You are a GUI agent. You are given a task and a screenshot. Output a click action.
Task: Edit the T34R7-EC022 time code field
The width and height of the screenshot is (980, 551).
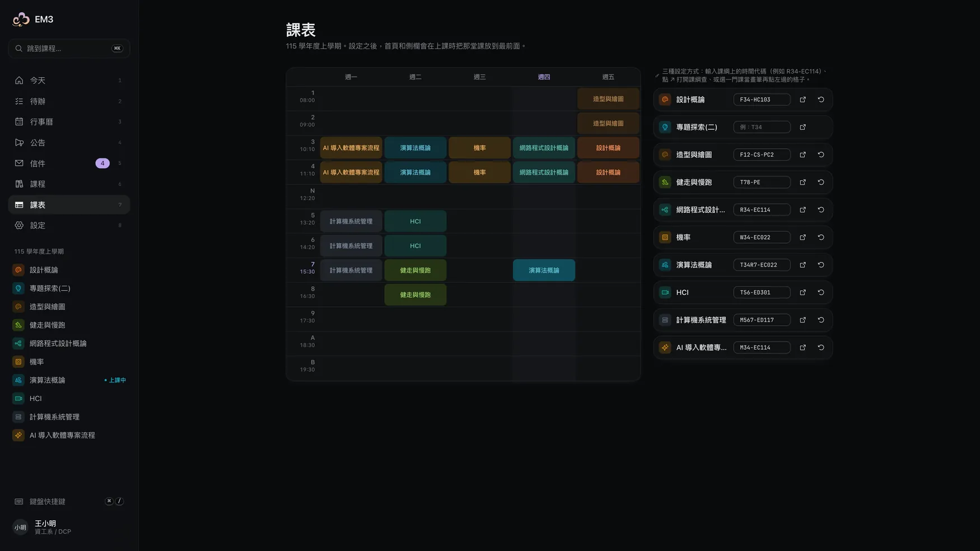(x=762, y=265)
